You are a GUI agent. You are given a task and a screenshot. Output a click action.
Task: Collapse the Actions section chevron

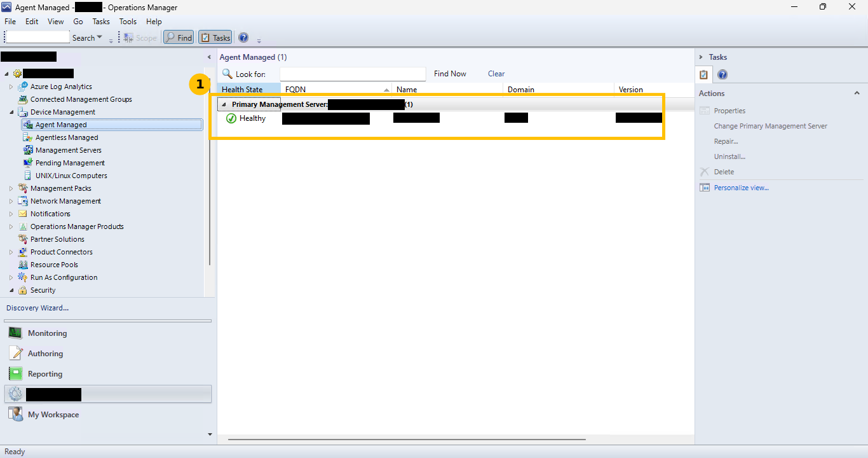click(x=857, y=94)
